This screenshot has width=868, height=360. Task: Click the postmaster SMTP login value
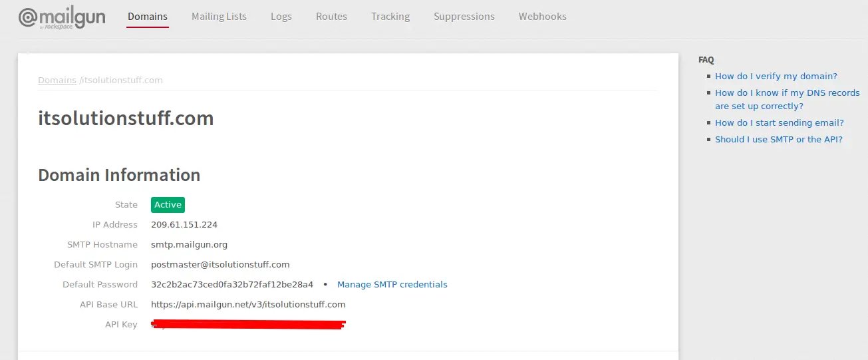coord(220,265)
